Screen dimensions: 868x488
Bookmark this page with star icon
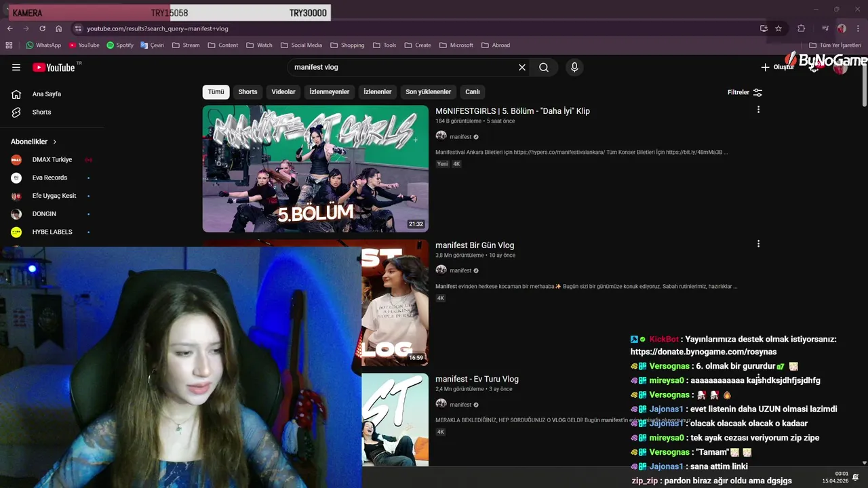[778, 28]
